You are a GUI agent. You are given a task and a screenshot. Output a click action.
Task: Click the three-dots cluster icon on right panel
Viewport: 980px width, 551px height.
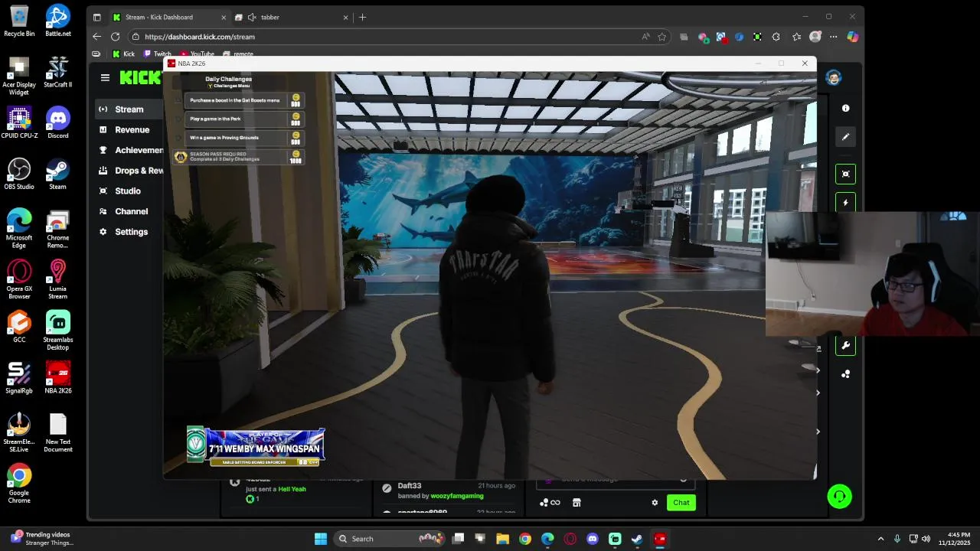(845, 374)
